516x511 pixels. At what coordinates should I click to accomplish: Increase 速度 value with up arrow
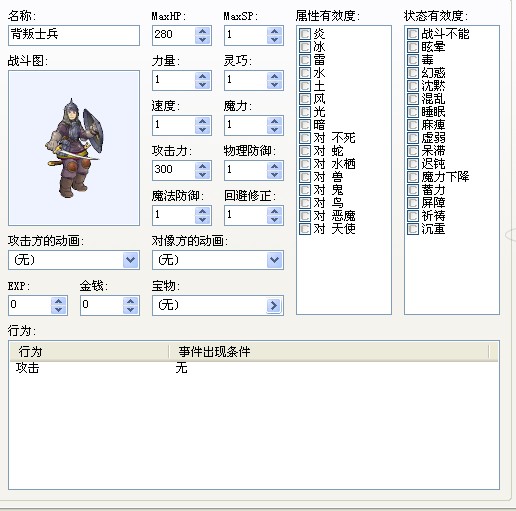pos(202,121)
